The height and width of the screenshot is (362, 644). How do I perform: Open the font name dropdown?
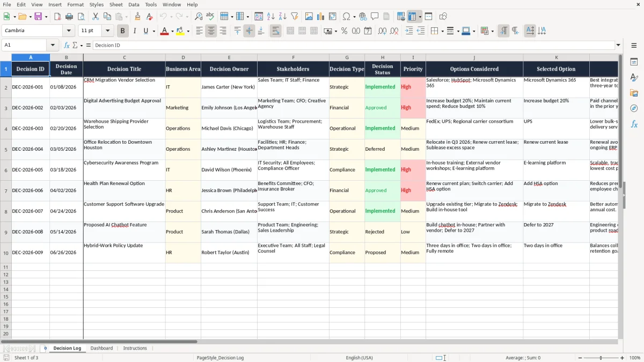pyautogui.click(x=68, y=31)
